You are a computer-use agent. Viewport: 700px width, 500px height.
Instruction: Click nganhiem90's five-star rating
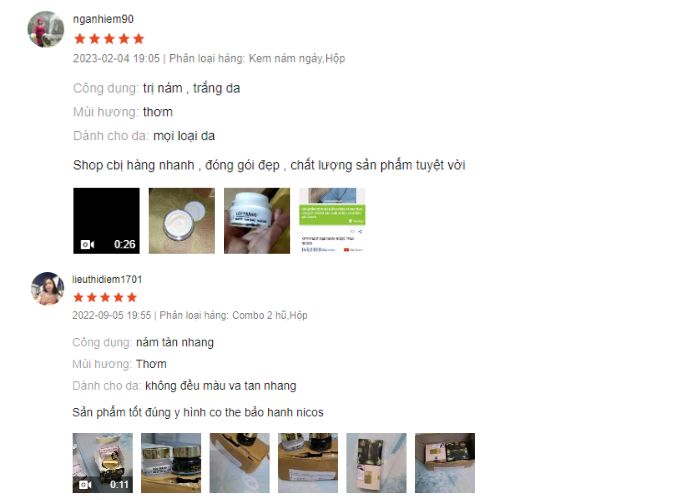coord(109,39)
